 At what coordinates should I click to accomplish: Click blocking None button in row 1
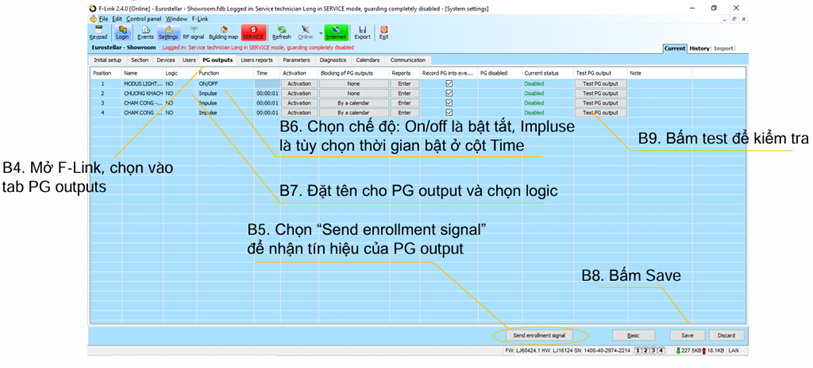(x=353, y=83)
